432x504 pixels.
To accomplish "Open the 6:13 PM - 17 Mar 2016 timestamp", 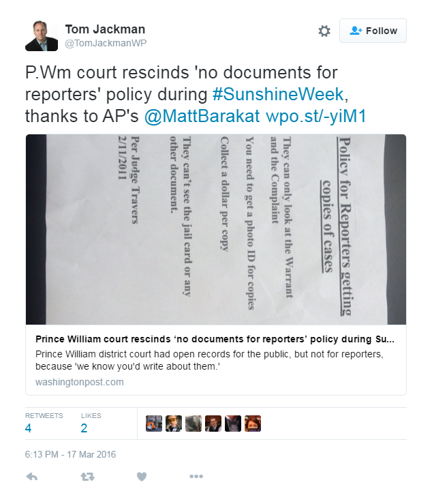I will point(70,454).
